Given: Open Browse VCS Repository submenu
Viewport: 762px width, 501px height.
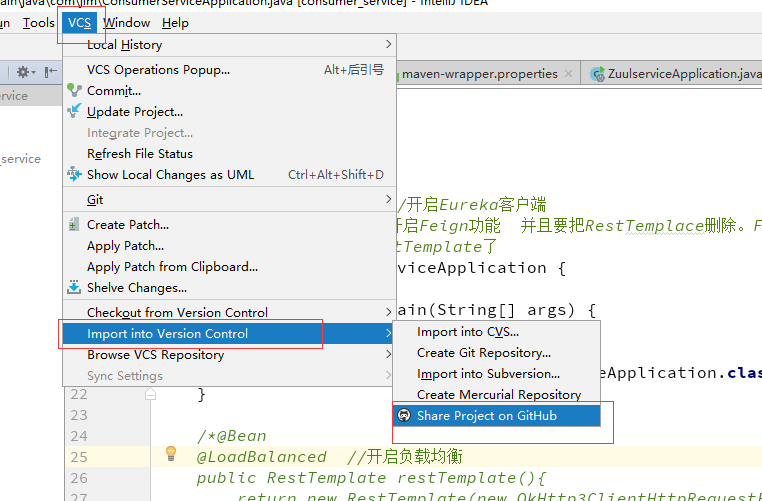Looking at the screenshot, I should pyautogui.click(x=229, y=355).
